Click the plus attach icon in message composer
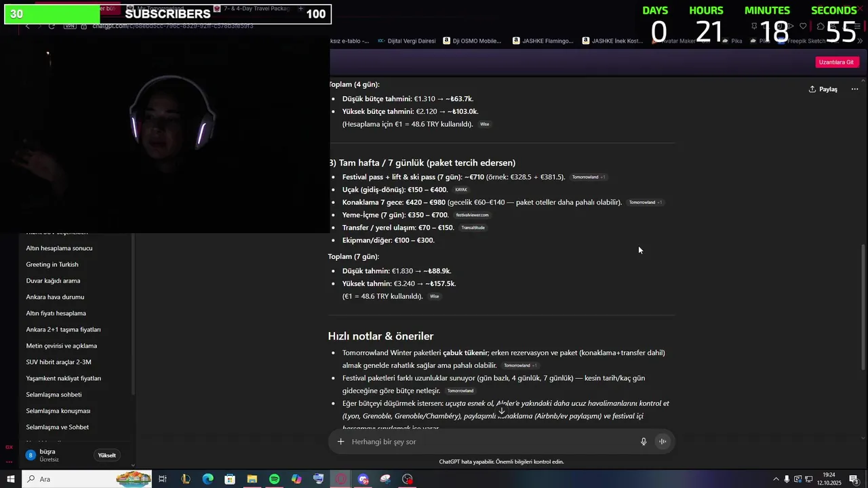 (340, 442)
